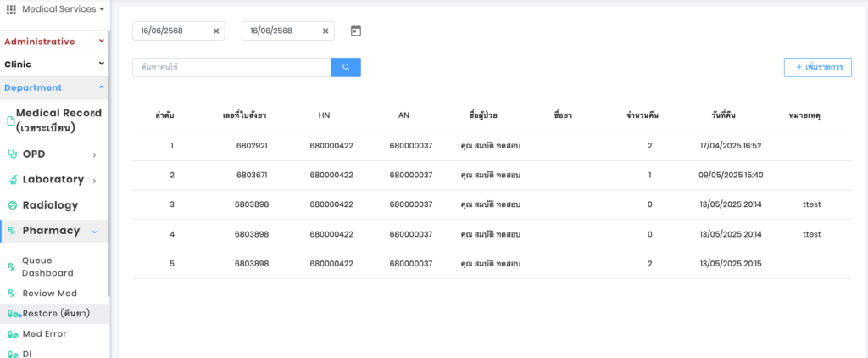Click the pill icon next to Med Error
The image size is (868, 358).
pos(13,334)
